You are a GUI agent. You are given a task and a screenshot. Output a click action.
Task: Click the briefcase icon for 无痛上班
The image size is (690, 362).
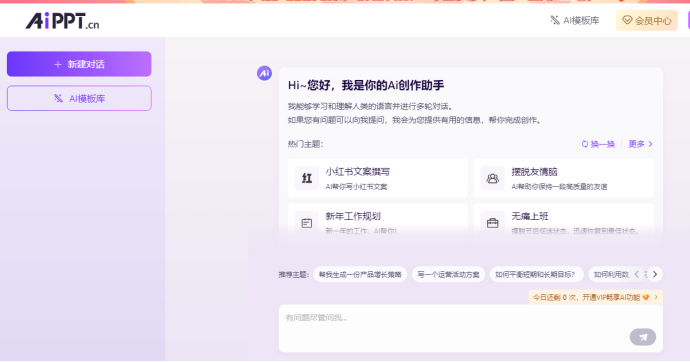pyautogui.click(x=492, y=223)
